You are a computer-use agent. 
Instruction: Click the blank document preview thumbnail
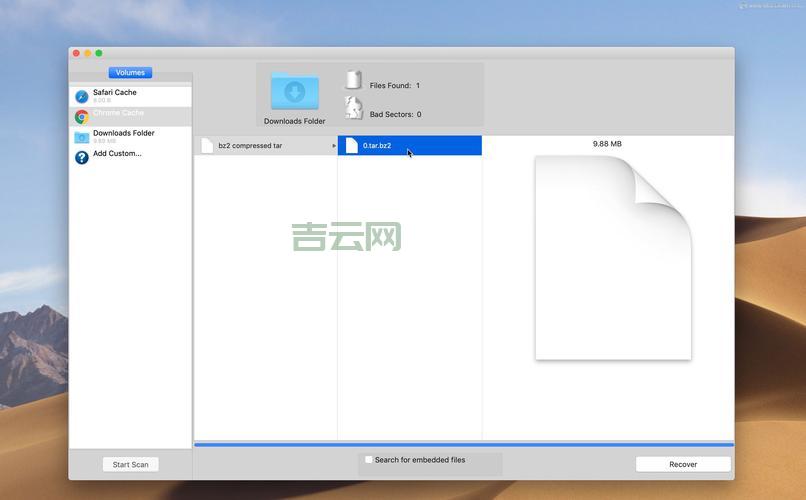(x=612, y=258)
